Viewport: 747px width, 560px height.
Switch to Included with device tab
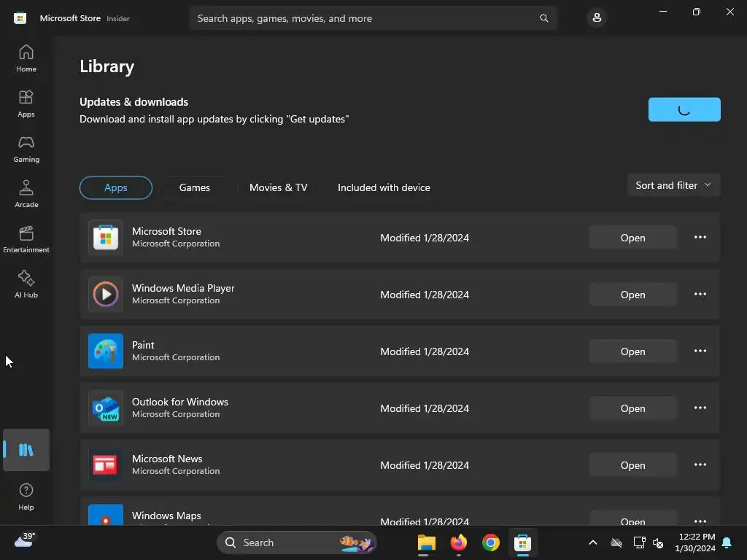(384, 187)
